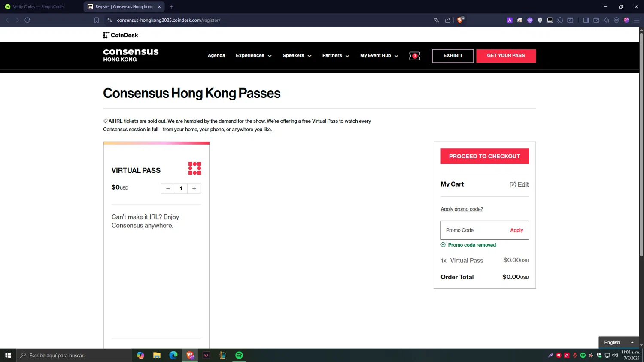Open the ticket cart icon in navbar

click(x=415, y=56)
